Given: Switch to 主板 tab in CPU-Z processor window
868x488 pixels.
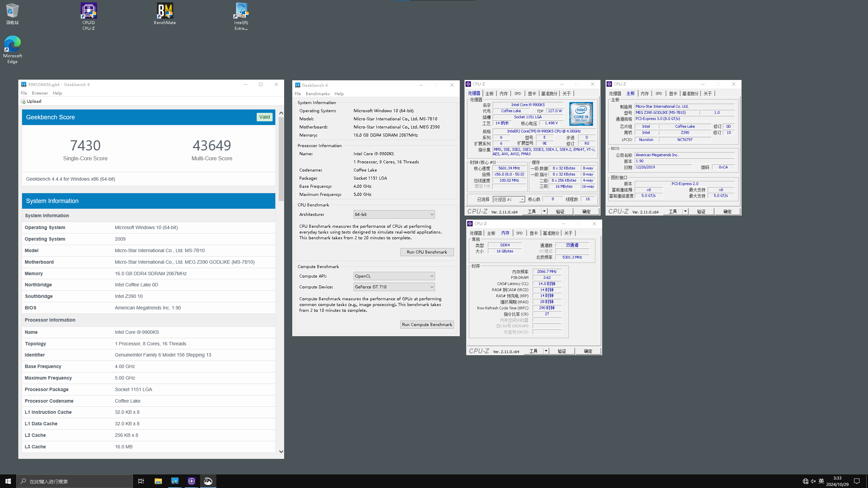Looking at the screenshot, I should pos(489,94).
